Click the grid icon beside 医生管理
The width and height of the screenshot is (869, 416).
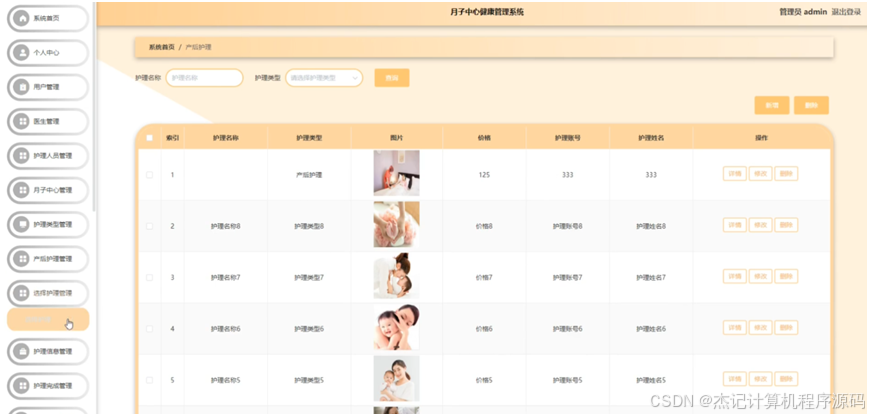click(22, 121)
